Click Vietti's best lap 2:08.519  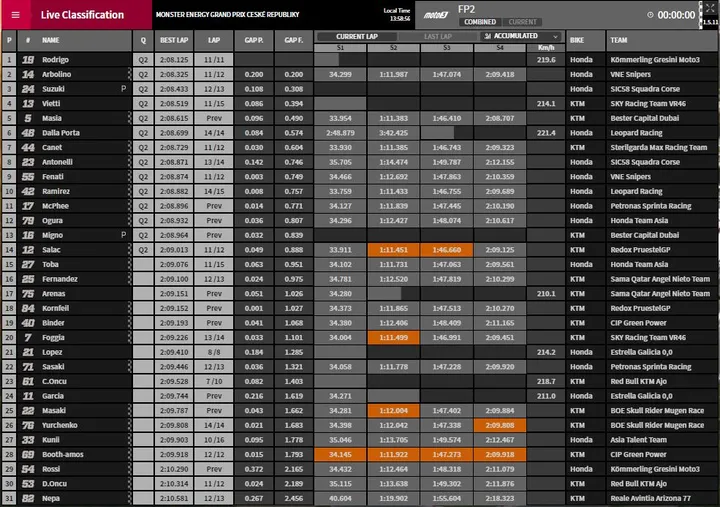(x=174, y=103)
